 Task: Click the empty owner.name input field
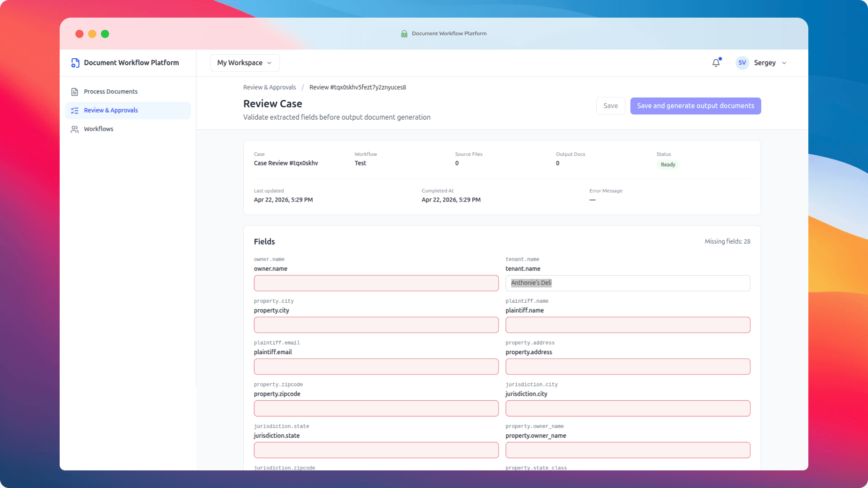tap(376, 283)
